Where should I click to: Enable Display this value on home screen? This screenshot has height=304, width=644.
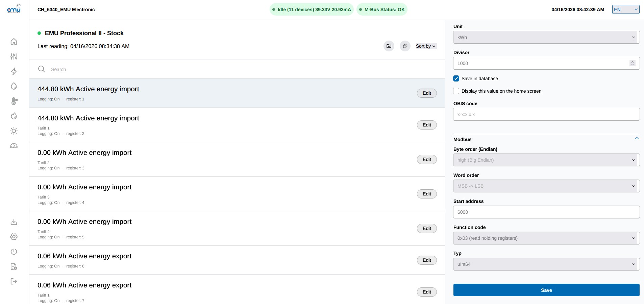coord(456,91)
